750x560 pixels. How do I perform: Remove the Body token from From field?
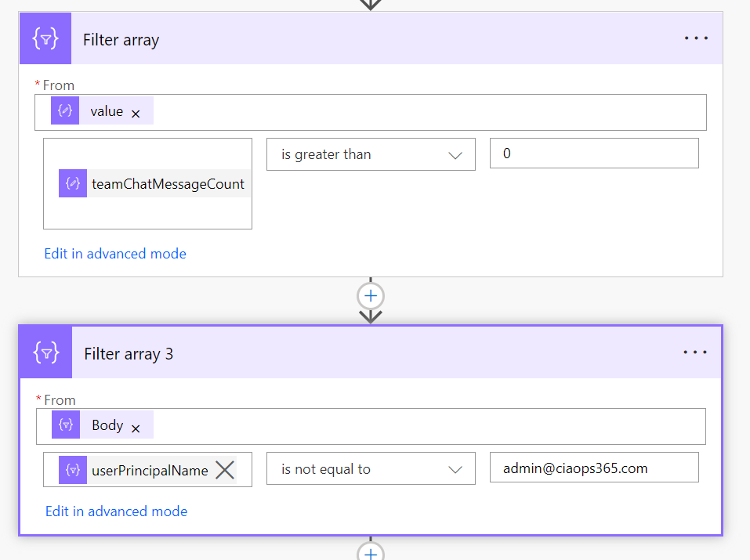(x=136, y=428)
